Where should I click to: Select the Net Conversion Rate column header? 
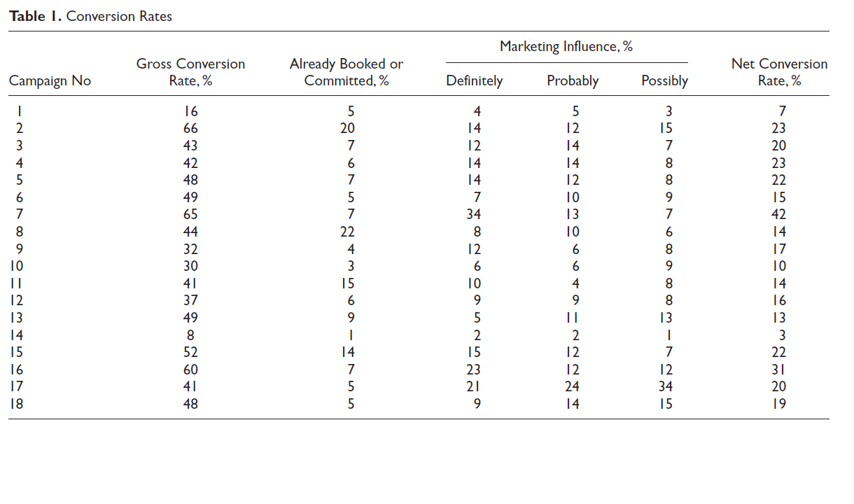point(779,72)
